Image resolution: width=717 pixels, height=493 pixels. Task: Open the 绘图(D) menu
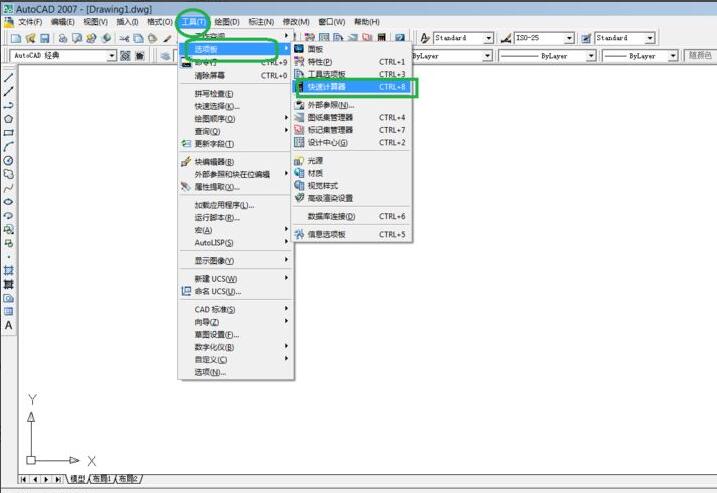coord(227,21)
